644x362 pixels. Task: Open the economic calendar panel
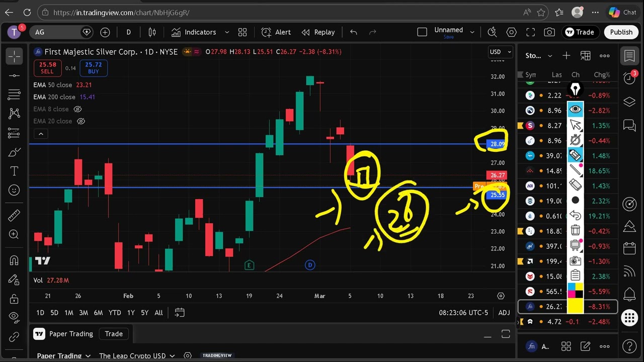(x=629, y=247)
